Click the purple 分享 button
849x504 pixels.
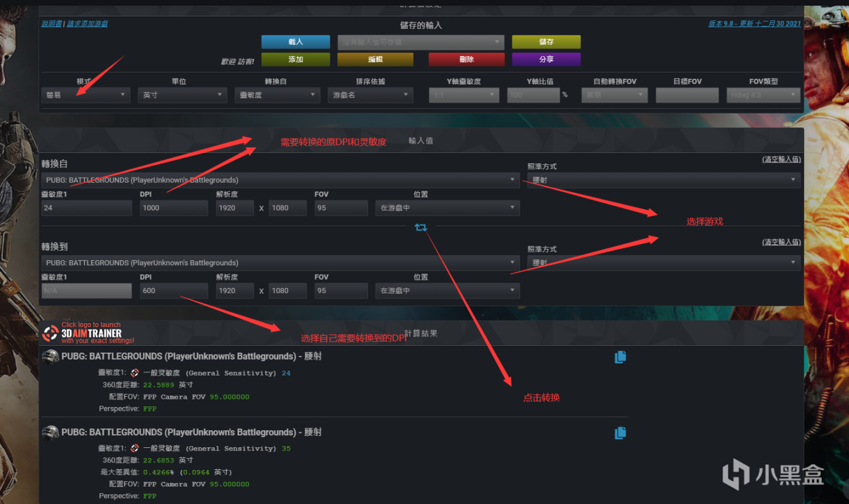click(546, 59)
